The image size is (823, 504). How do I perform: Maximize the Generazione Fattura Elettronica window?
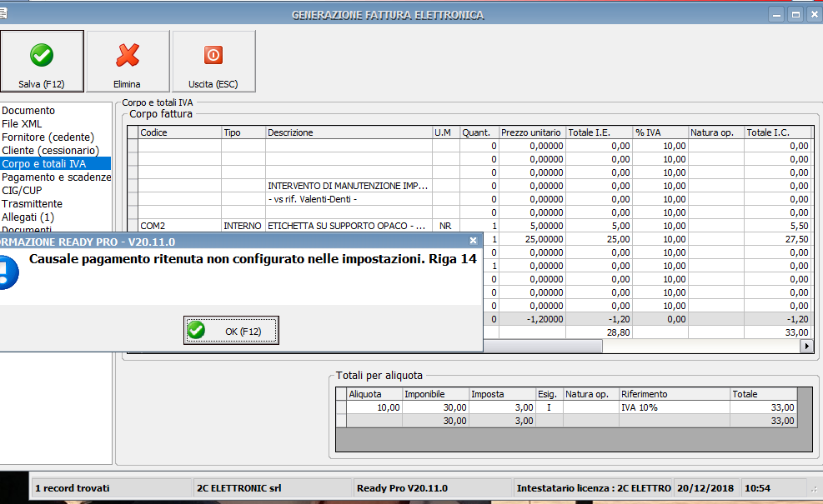(795, 15)
